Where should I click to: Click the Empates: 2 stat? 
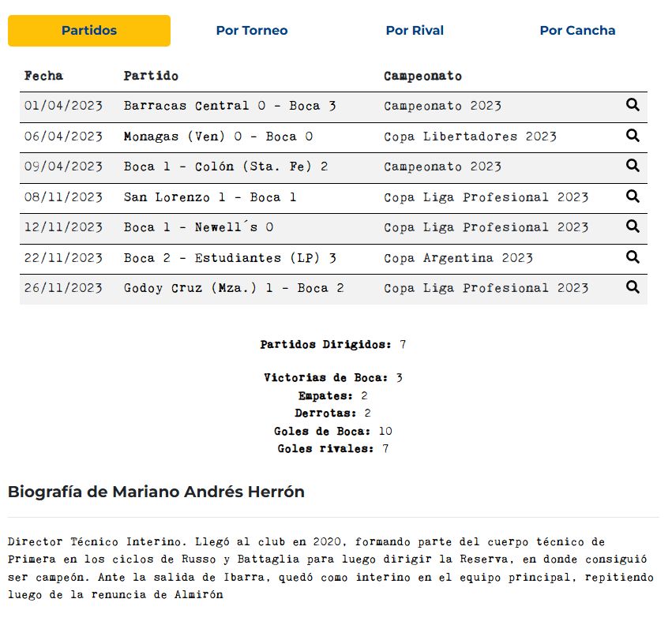tap(333, 395)
